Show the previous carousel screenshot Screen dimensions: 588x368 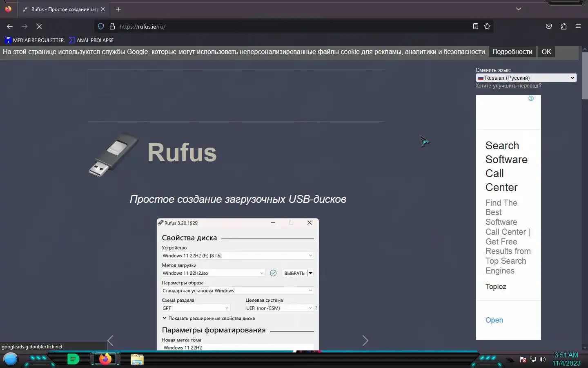pyautogui.click(x=110, y=341)
